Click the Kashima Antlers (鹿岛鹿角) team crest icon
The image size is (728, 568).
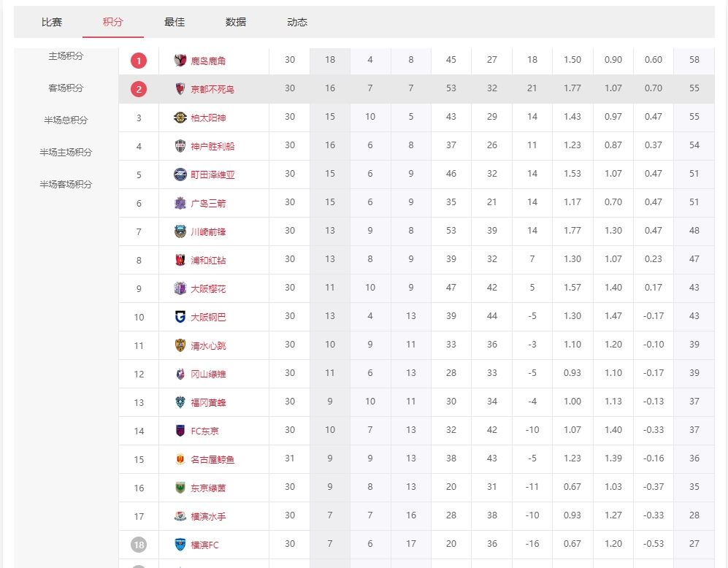pyautogui.click(x=180, y=61)
